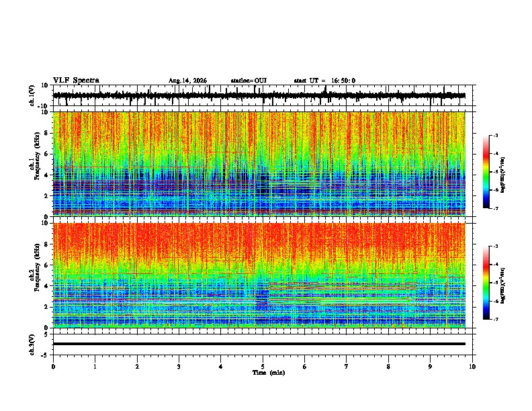Viewport: 532px width, 411px height.
Task: Click the ch.2 PSD color scale bar
Action: pos(486,283)
